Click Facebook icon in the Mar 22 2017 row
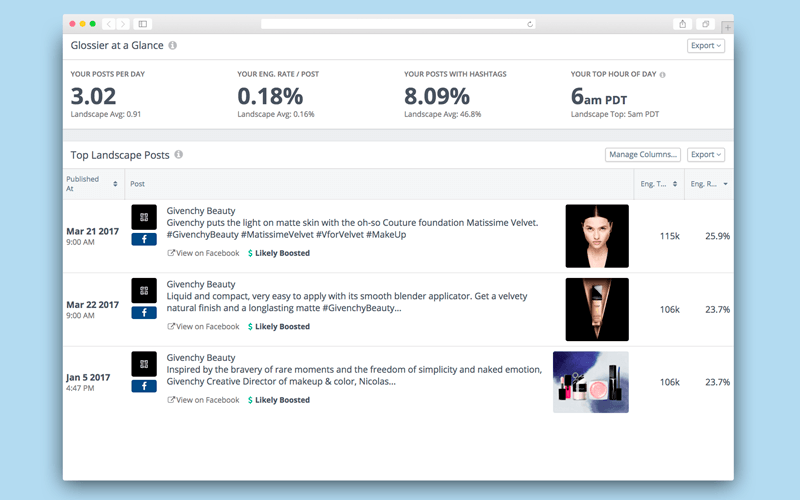 (x=144, y=312)
